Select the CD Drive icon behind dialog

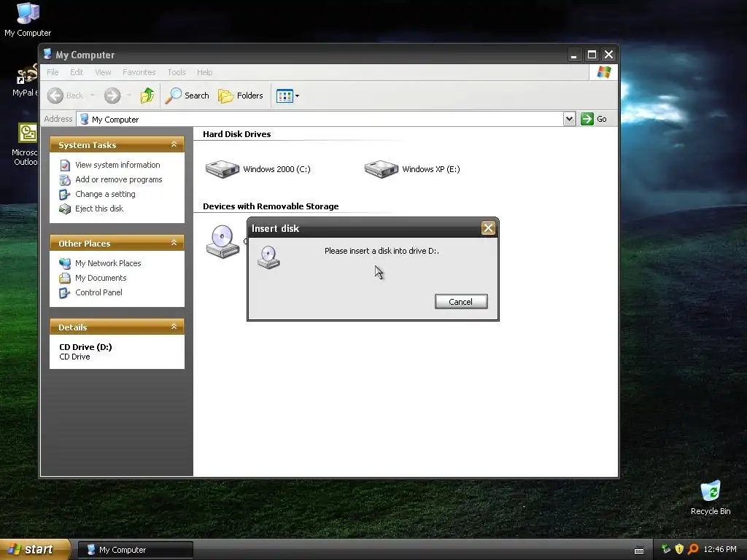(x=222, y=241)
